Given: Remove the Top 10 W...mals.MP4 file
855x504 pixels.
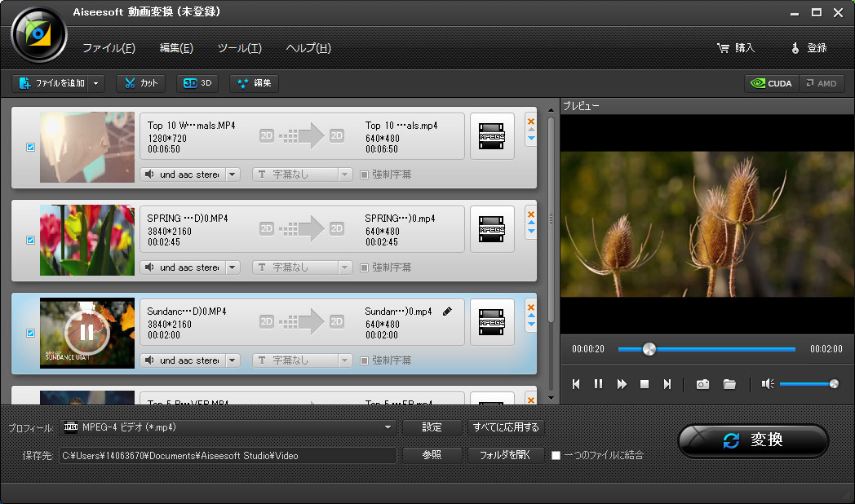Looking at the screenshot, I should click(x=531, y=122).
